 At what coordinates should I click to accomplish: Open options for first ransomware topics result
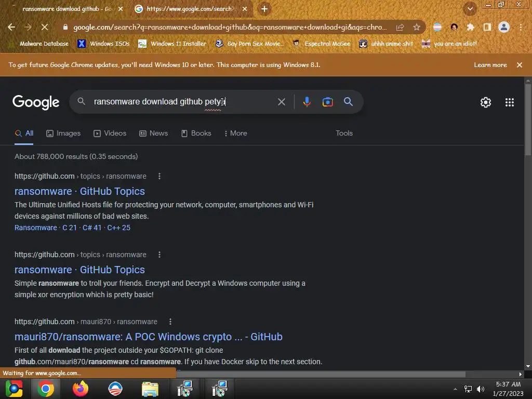click(x=159, y=176)
